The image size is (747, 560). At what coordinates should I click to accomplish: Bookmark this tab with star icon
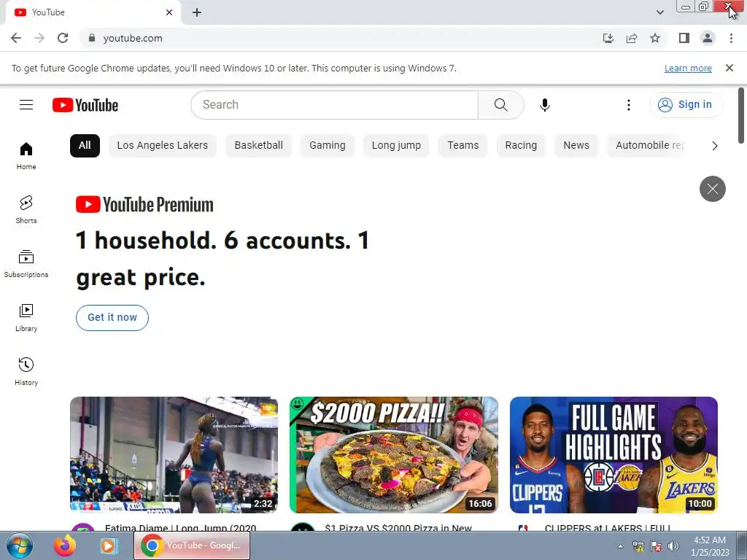tap(655, 38)
